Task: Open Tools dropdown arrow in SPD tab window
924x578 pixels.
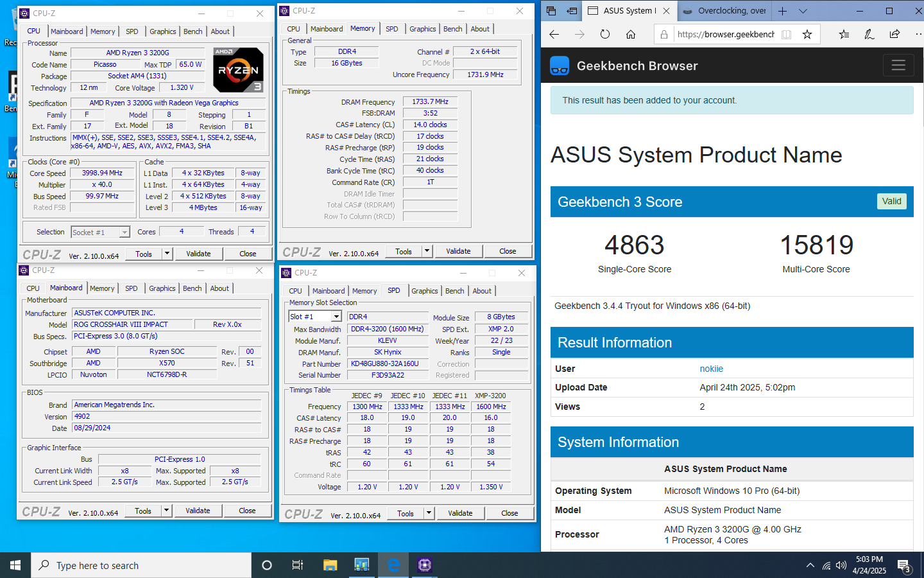Action: tap(429, 513)
